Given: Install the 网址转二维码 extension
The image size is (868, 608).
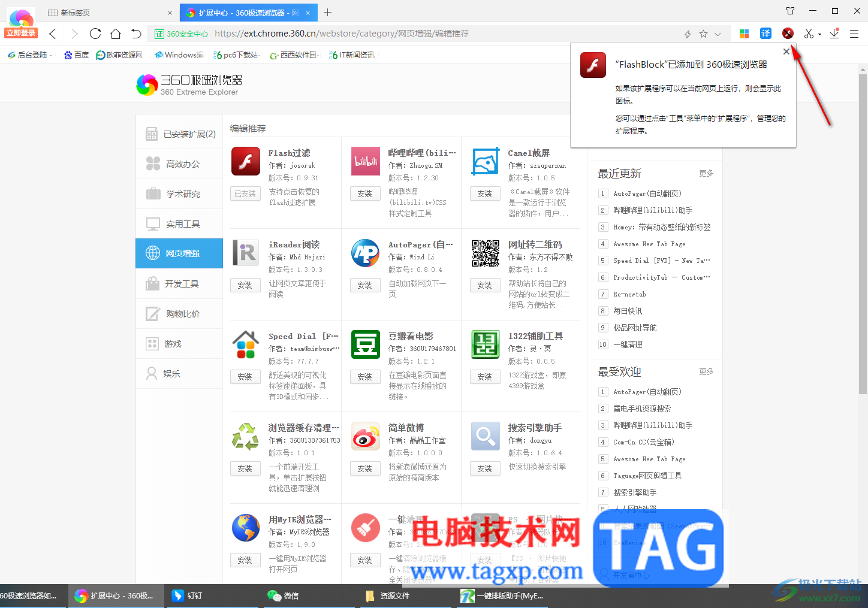Looking at the screenshot, I should [x=485, y=285].
